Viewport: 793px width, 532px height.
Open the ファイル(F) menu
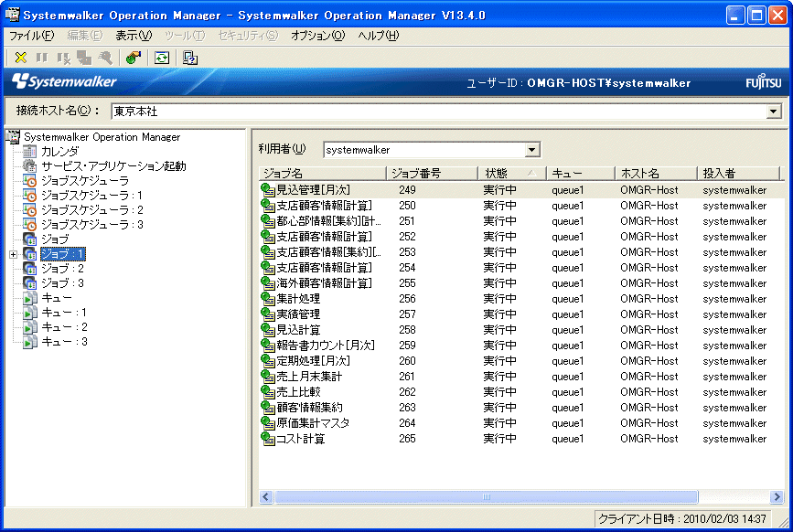tap(31, 36)
